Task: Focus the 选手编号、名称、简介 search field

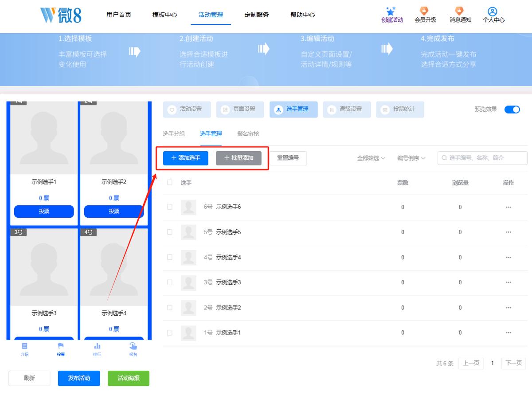Action: [482, 158]
